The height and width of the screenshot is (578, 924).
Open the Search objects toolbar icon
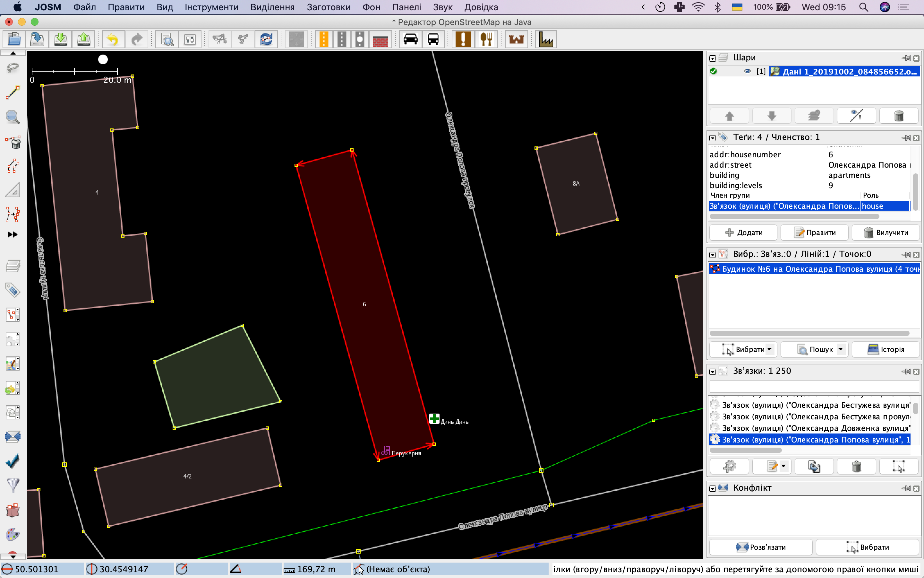click(x=167, y=39)
